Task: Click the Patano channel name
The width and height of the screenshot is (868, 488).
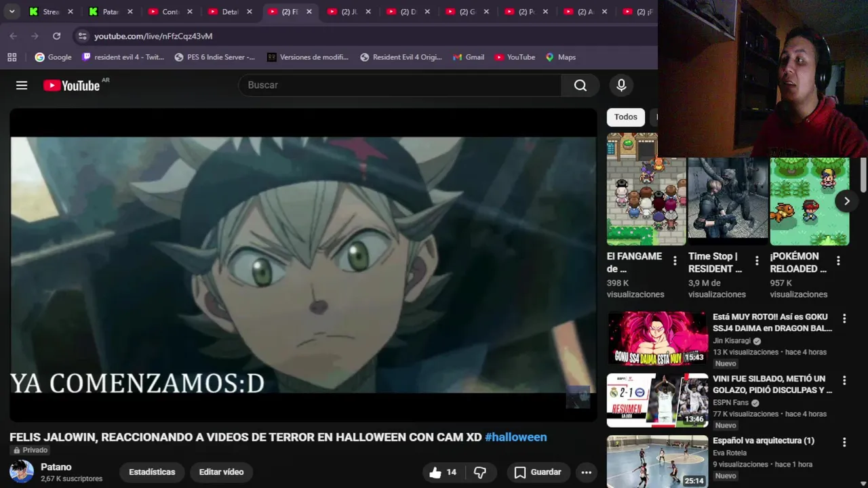Action: 56,467
